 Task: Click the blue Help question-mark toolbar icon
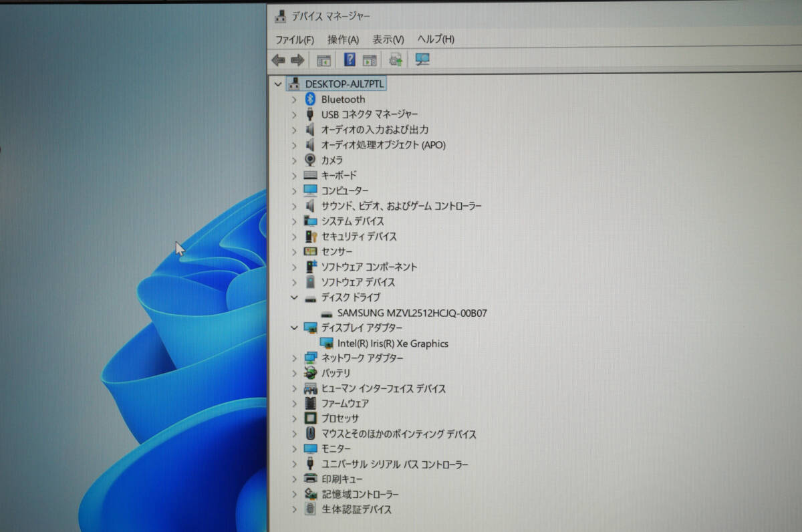[x=349, y=59]
